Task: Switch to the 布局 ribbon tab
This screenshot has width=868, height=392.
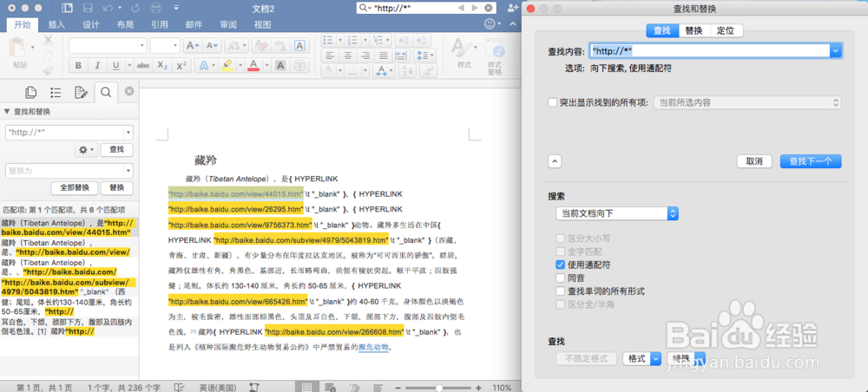Action: [125, 25]
